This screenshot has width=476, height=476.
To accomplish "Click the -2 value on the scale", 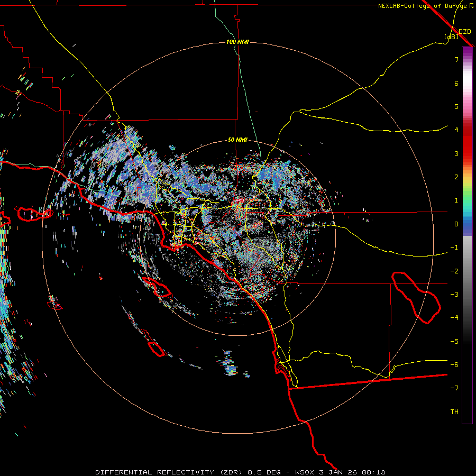I will [454, 271].
